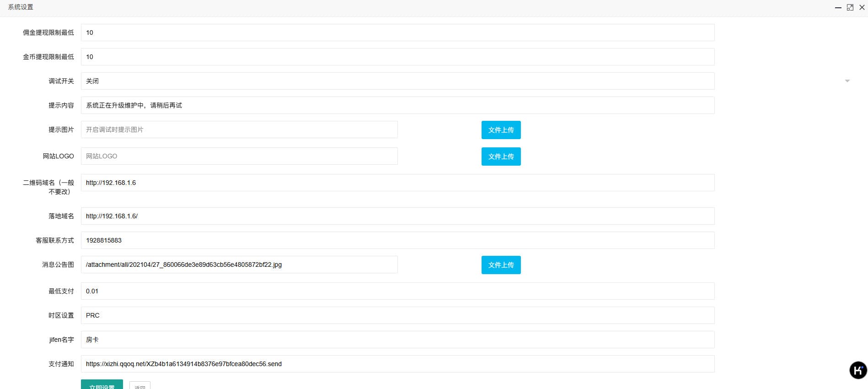Maximize the 系统设置 dialog window
868x389 pixels.
(x=850, y=7)
